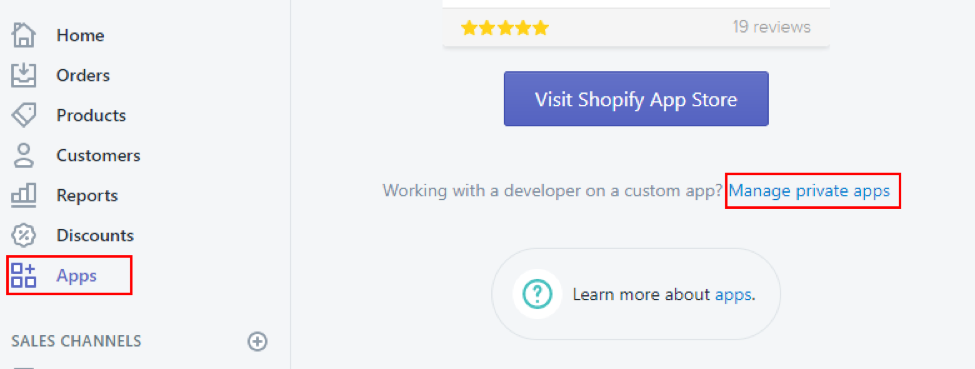Open the Customers person icon
Viewport: 975px width, 369px height.
click(24, 156)
